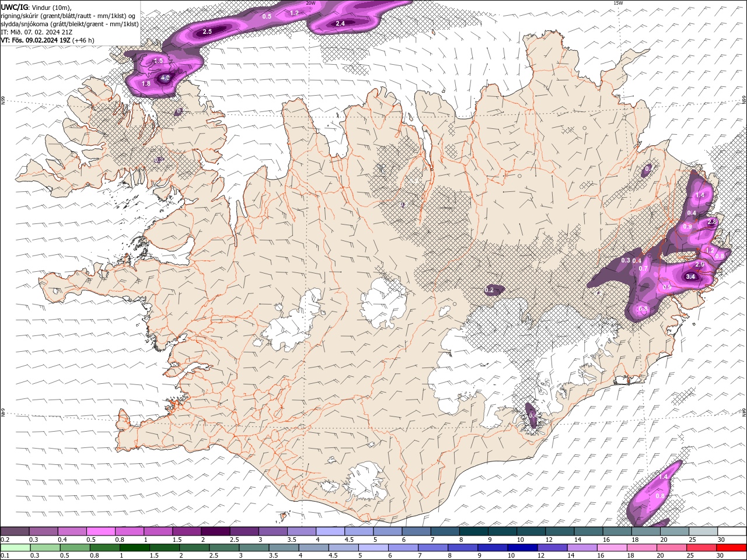Click the '30' label on upper scale
Image resolution: width=747 pixels, height=560 pixels.
pyautogui.click(x=722, y=540)
